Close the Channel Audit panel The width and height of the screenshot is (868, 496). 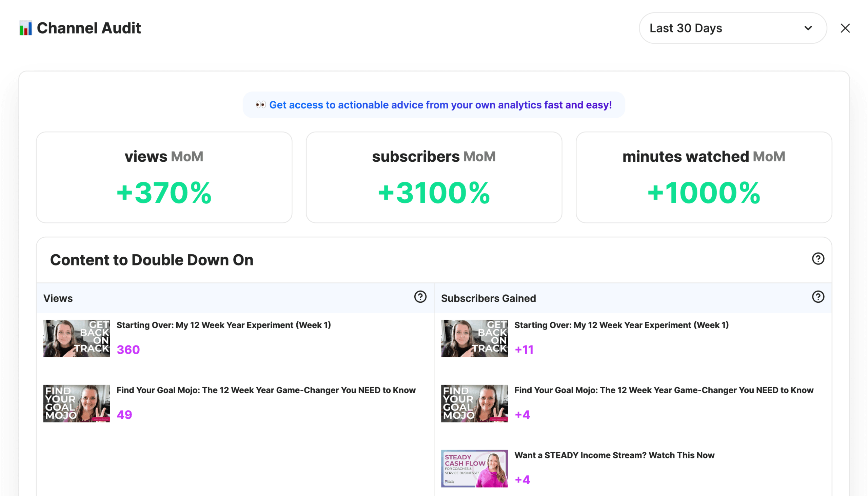pyautogui.click(x=845, y=28)
